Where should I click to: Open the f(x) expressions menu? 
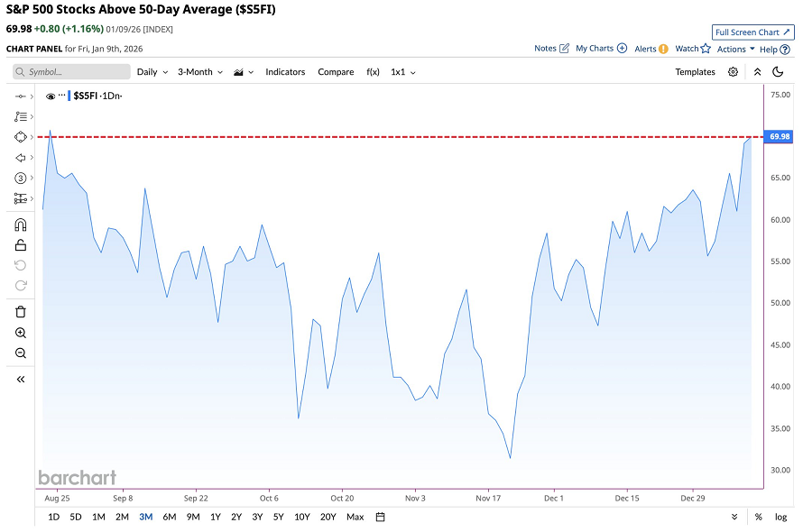[x=373, y=71]
